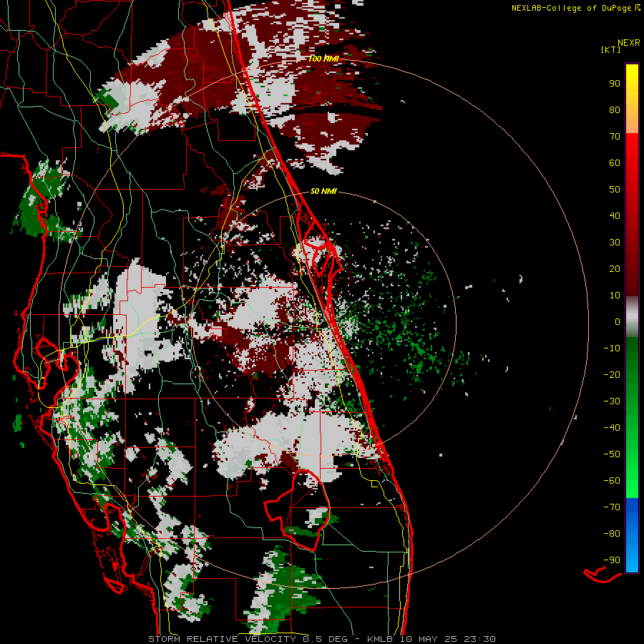
Task: Click the positive 30 knot scale label
Action: click(x=615, y=243)
